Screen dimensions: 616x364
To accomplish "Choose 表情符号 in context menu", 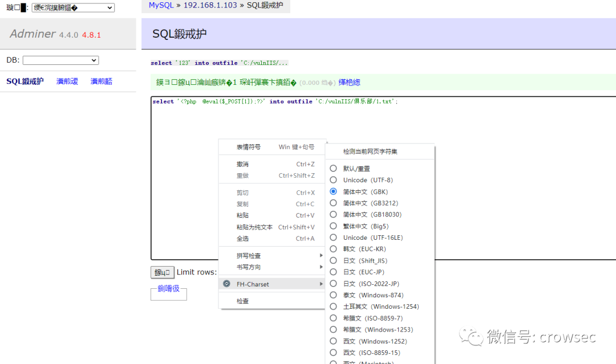I will (272, 147).
